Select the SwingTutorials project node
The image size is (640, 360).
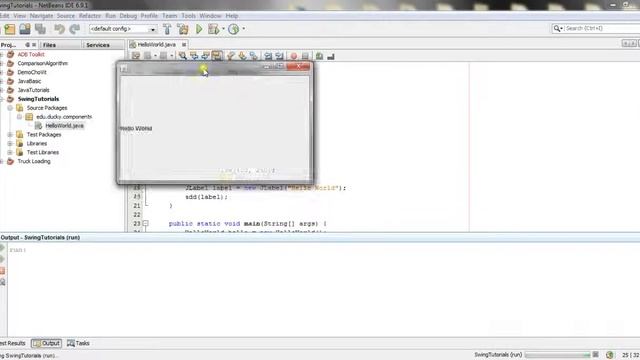[38, 99]
